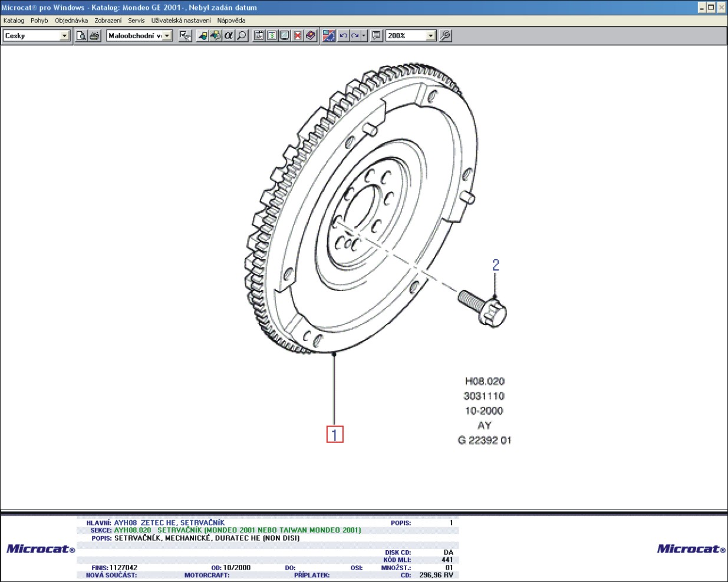Viewport: 728px width, 582px height.
Task: Click the notes comment icon
Action: tap(376, 36)
